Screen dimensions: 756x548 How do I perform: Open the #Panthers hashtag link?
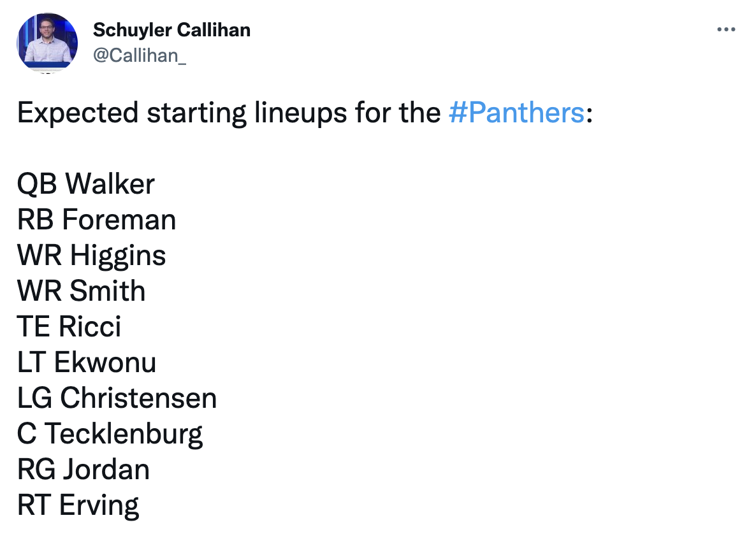[516, 113]
